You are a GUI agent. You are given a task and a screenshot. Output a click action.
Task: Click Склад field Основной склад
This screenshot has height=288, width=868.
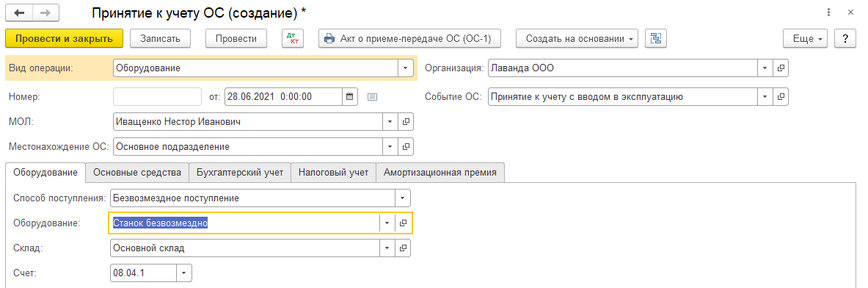[x=244, y=248]
